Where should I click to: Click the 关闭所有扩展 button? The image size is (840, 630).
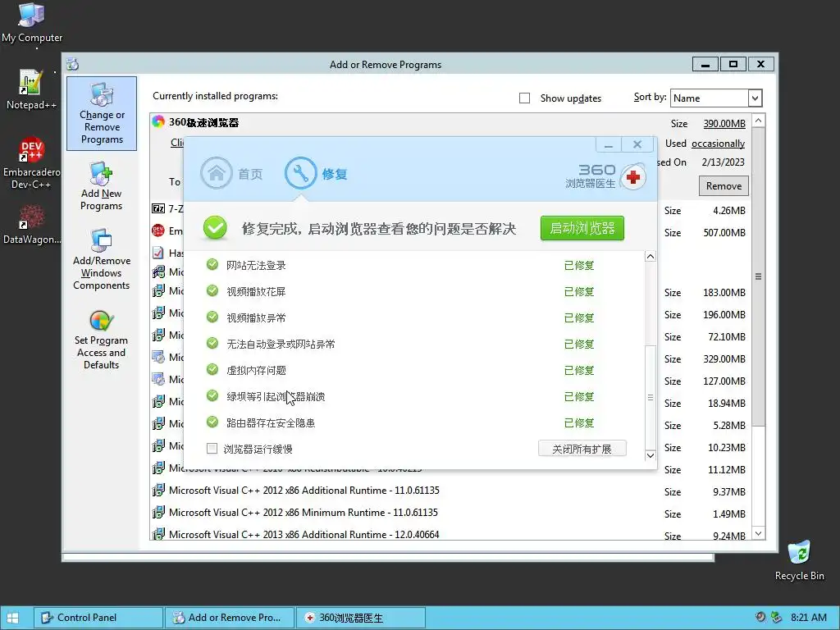582,449
